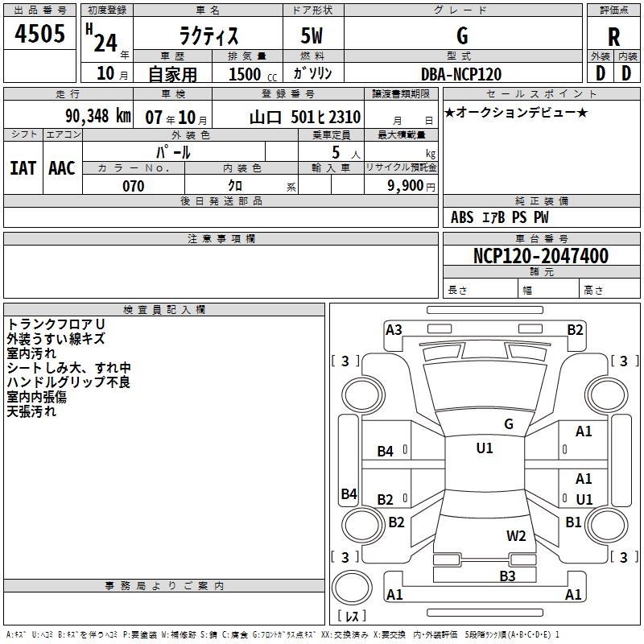Screen dimensions: 644x644
Task: Select the 幅 width field
Action: pyautogui.click(x=549, y=288)
